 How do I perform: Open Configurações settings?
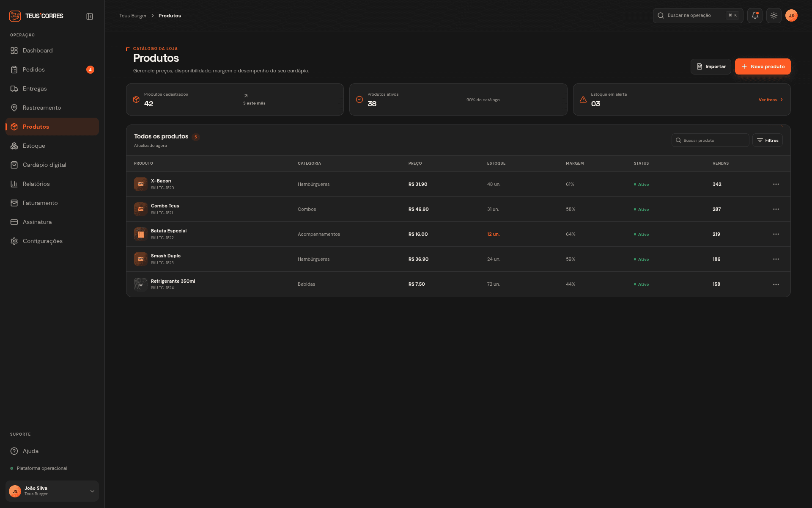point(52,241)
